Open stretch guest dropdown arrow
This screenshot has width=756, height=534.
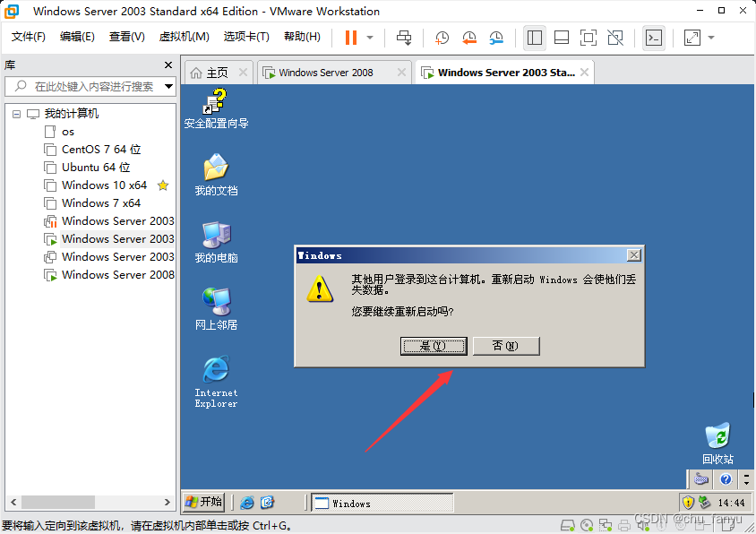[711, 38]
